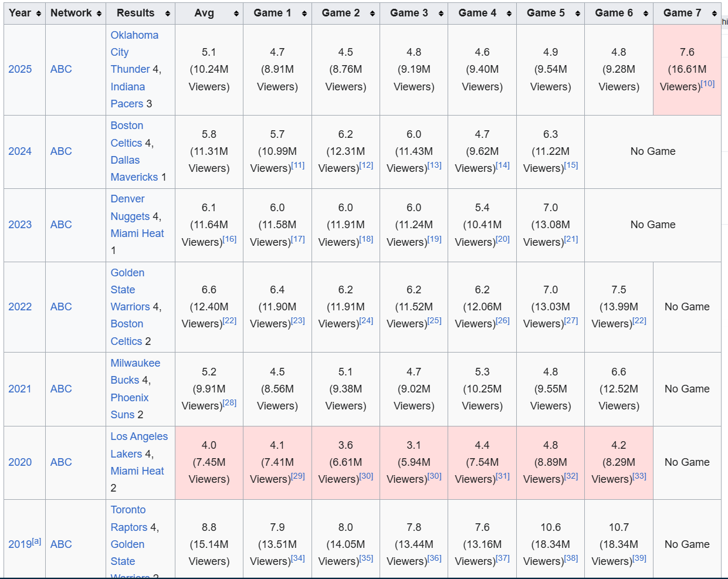
Task: Open Denver Nuggets team link
Action: pyautogui.click(x=130, y=208)
